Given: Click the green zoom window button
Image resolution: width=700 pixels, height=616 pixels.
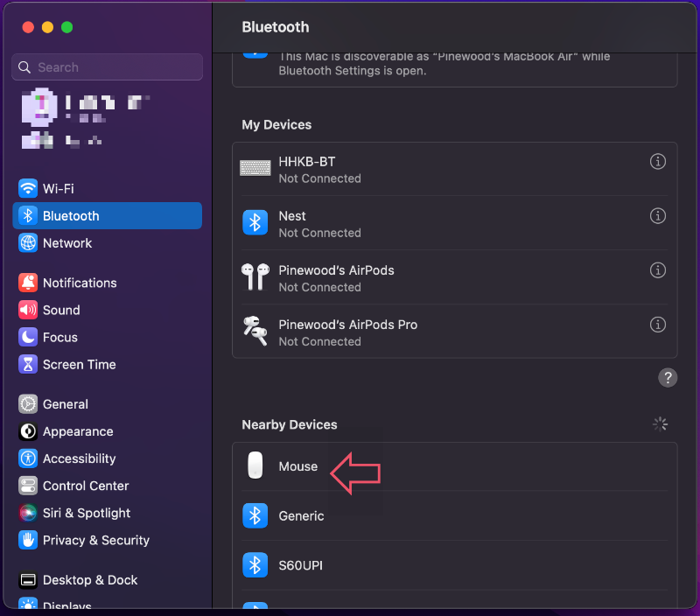Looking at the screenshot, I should click(x=67, y=27).
